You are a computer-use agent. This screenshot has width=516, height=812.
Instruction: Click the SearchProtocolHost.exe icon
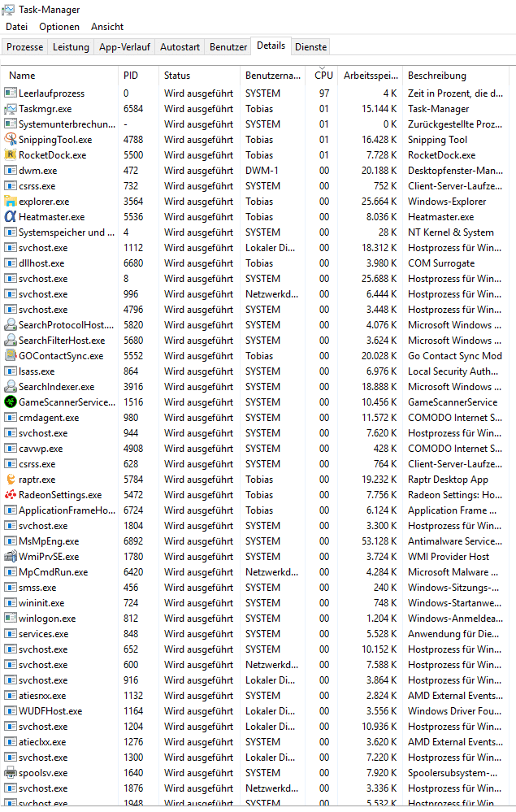(11, 324)
